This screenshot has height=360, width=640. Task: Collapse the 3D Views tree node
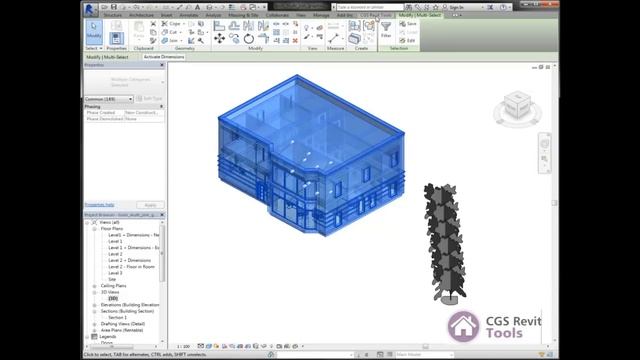[94, 292]
